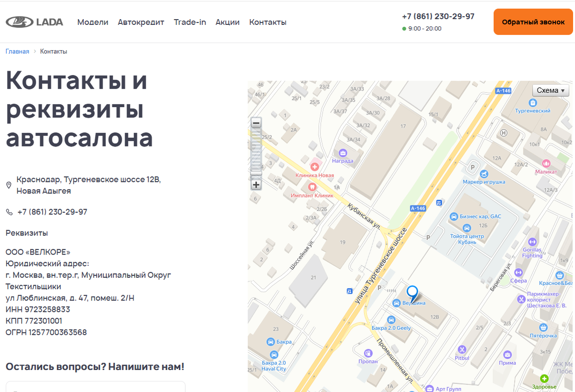The width and height of the screenshot is (575, 392).
Task: Click the bus stop H icon near 8A
Action: (504, 133)
